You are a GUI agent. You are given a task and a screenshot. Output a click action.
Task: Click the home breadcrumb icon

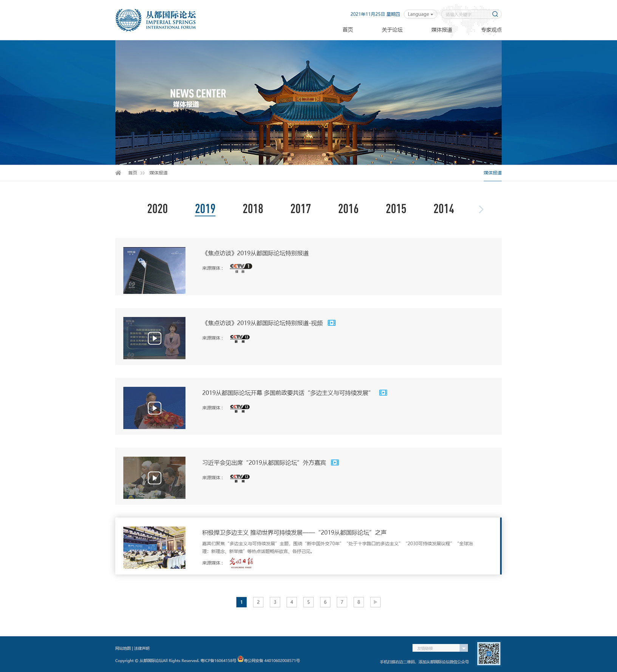[118, 173]
